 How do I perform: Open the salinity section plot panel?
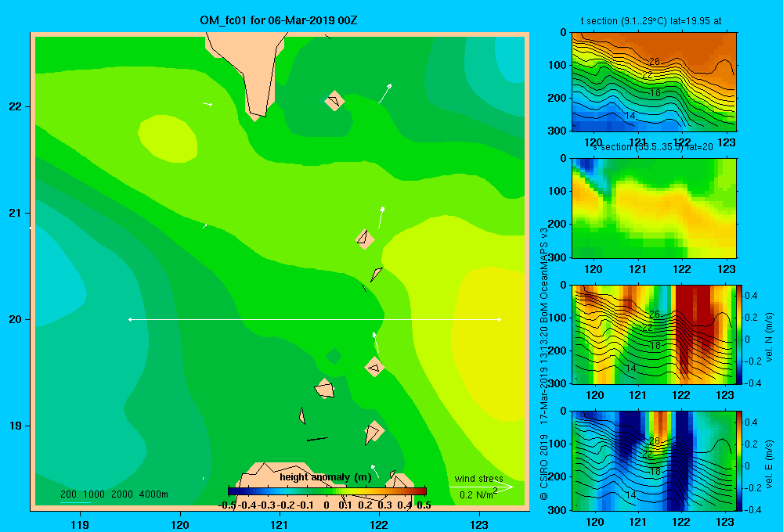click(654, 208)
